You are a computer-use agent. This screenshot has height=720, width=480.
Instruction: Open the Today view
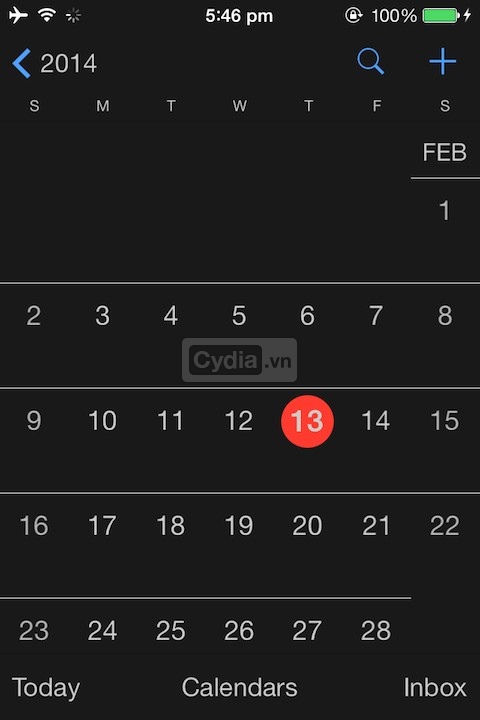pos(46,688)
